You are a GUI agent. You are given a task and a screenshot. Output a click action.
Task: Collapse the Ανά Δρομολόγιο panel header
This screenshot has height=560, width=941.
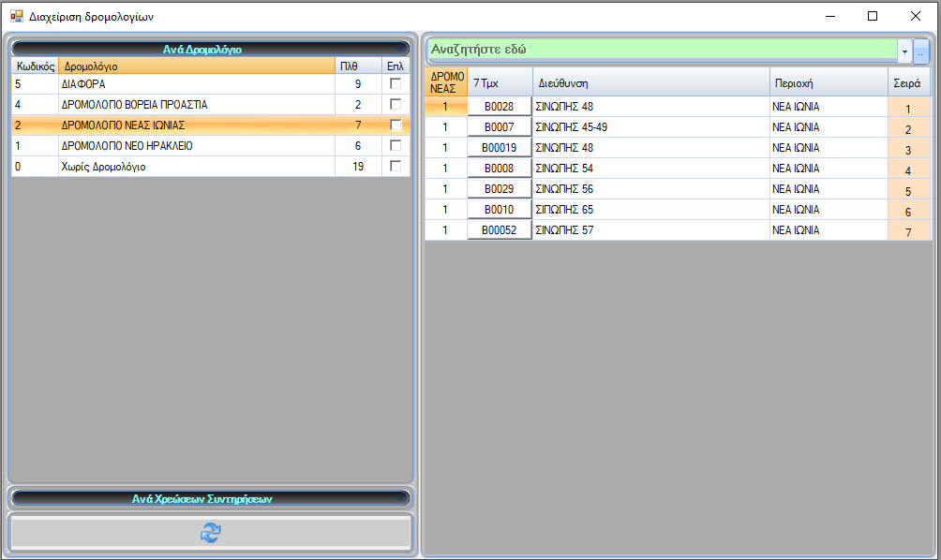(x=211, y=49)
